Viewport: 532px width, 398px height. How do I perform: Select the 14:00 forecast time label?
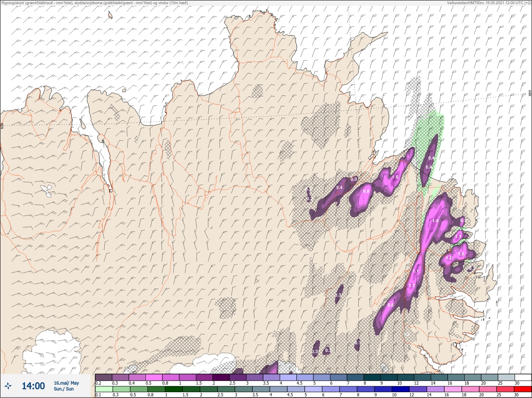[33, 386]
